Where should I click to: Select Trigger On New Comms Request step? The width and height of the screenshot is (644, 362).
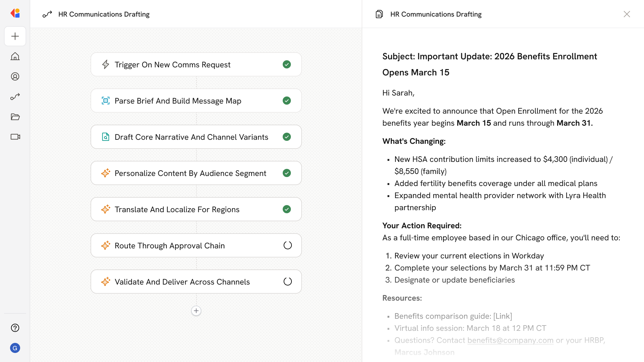pyautogui.click(x=172, y=64)
